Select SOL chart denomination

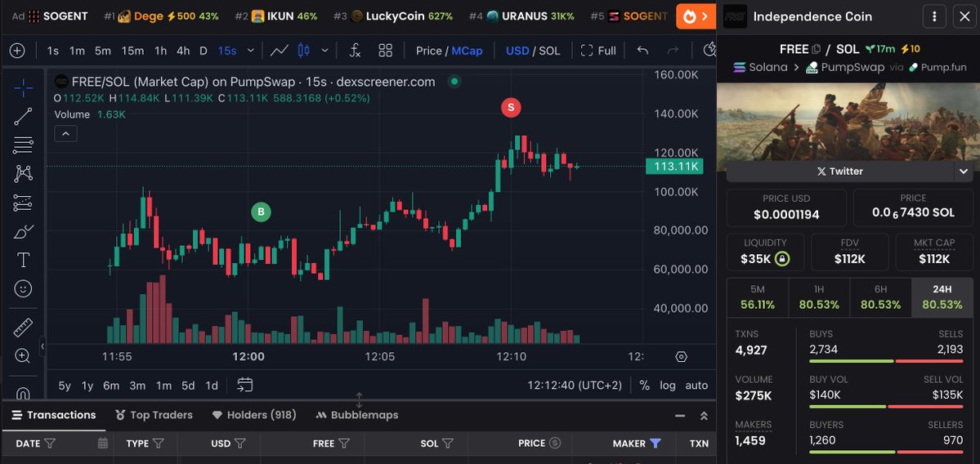[x=549, y=51]
